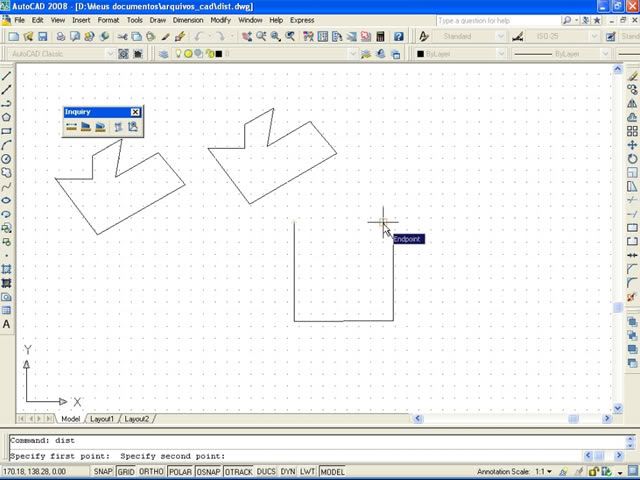Open the ByLayer color dropdown
The height and width of the screenshot is (480, 640).
(500, 54)
